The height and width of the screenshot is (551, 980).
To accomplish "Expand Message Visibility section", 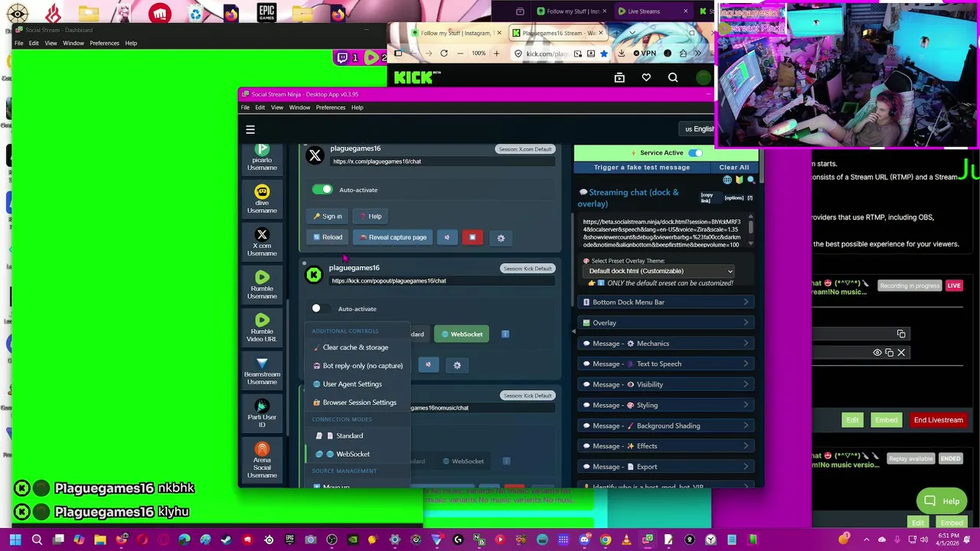I will tap(665, 385).
